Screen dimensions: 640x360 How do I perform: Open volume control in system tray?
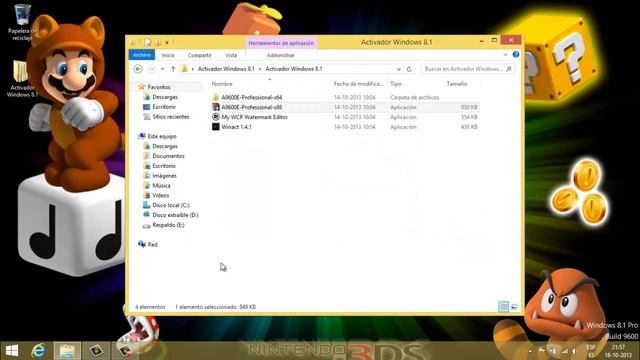click(x=574, y=351)
